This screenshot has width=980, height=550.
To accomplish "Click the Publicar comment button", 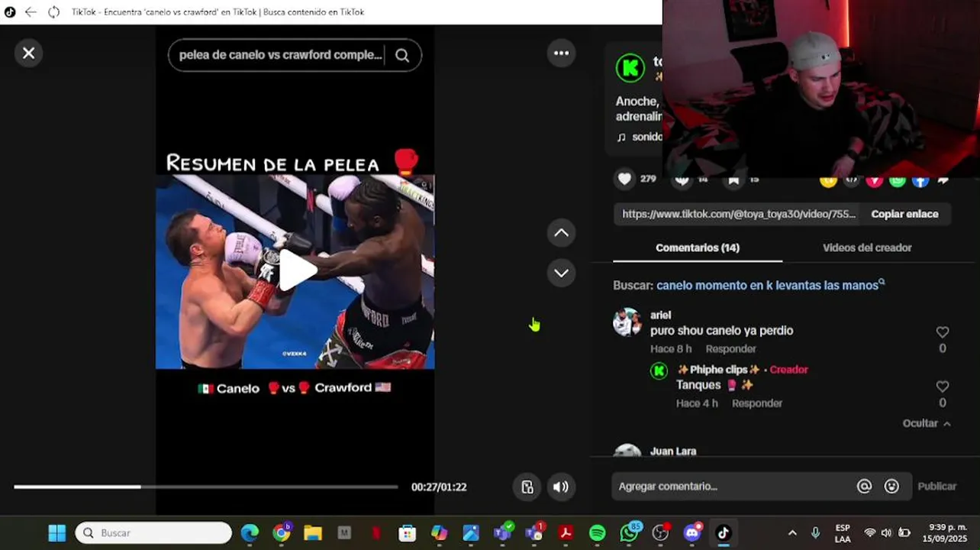I will (x=936, y=486).
